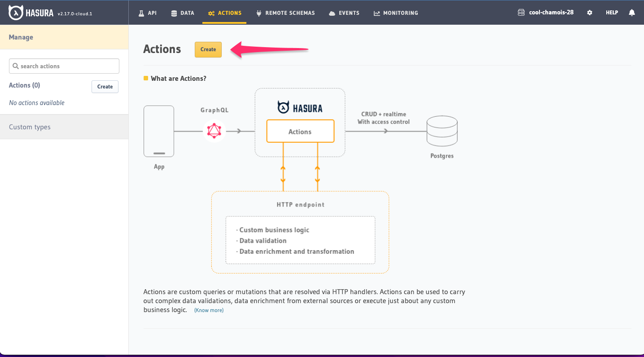Viewport: 644px width, 357px height.
Task: Open the Help menu
Action: tap(612, 13)
